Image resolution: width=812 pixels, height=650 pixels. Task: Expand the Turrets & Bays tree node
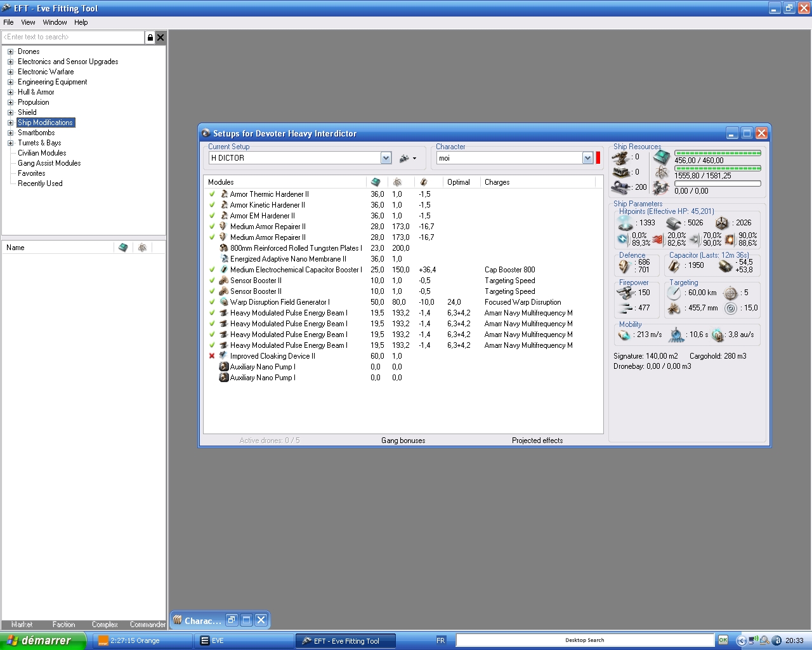click(x=10, y=143)
